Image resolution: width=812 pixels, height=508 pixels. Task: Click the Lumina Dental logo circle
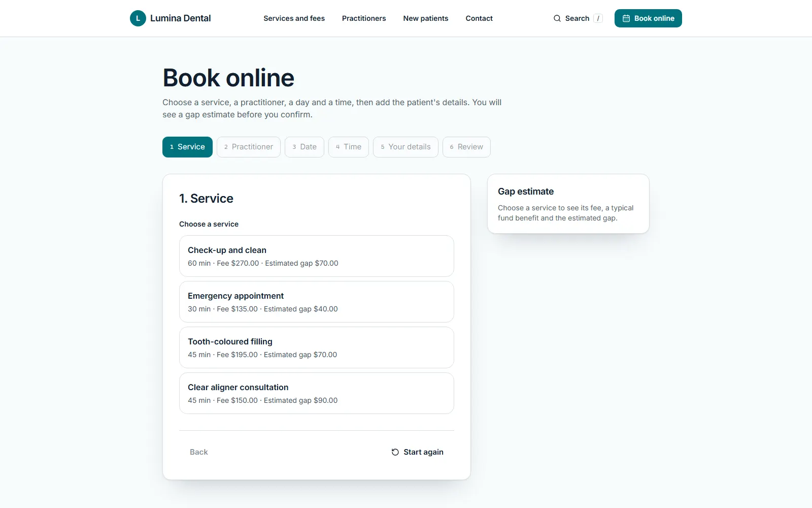[x=138, y=18]
